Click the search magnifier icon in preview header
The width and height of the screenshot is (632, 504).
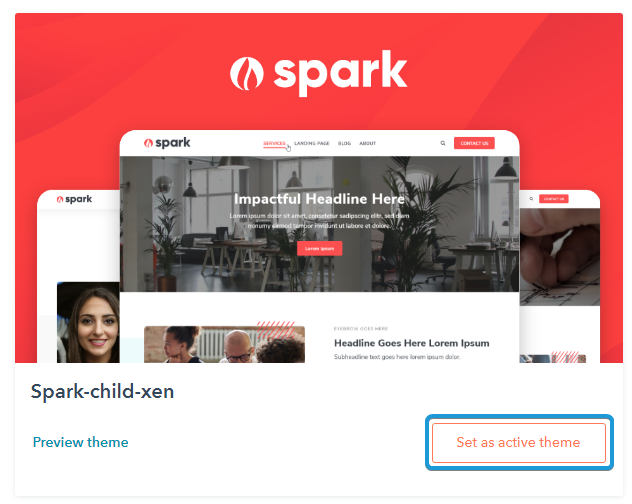[443, 143]
